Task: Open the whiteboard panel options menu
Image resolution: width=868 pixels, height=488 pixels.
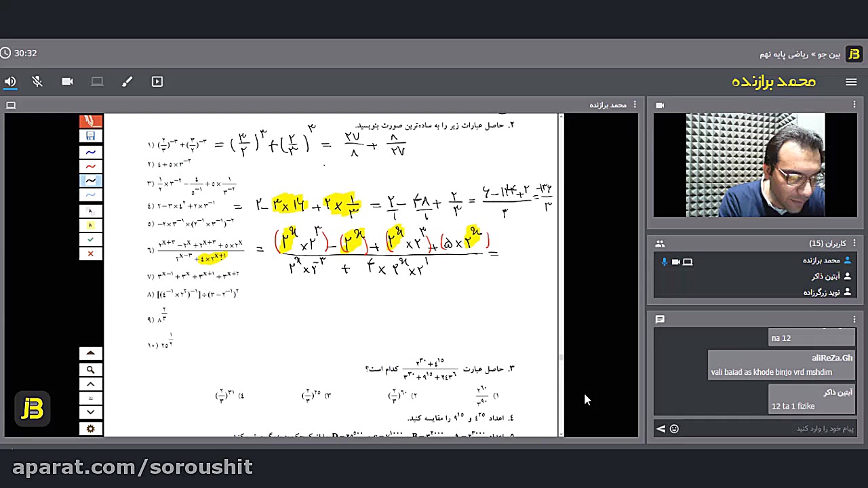Action: pyautogui.click(x=635, y=105)
